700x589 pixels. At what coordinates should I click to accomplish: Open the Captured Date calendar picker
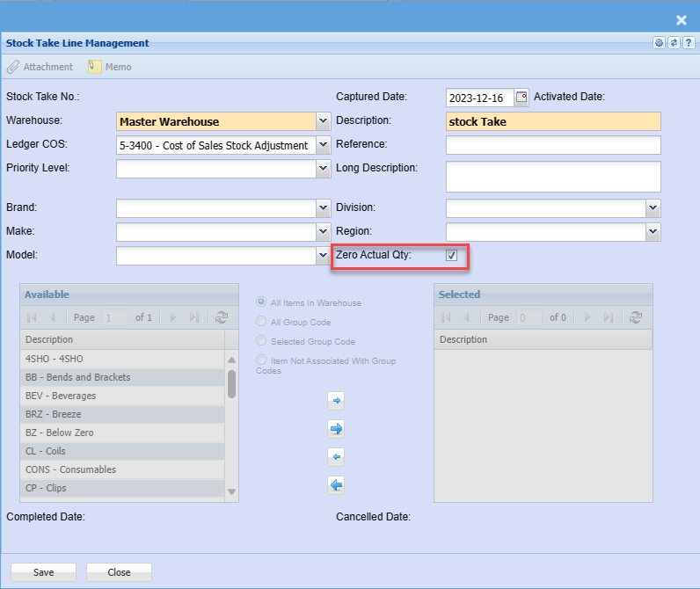click(x=521, y=98)
